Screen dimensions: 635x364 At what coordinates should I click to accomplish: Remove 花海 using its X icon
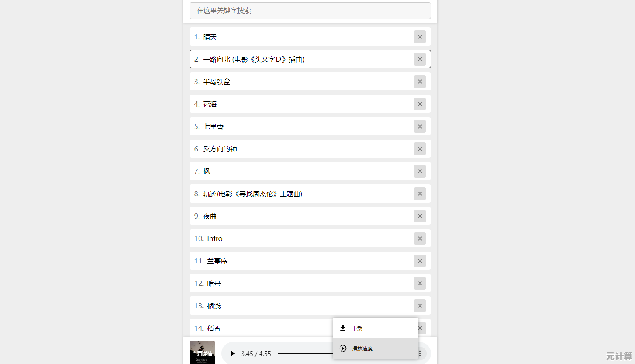tap(420, 104)
